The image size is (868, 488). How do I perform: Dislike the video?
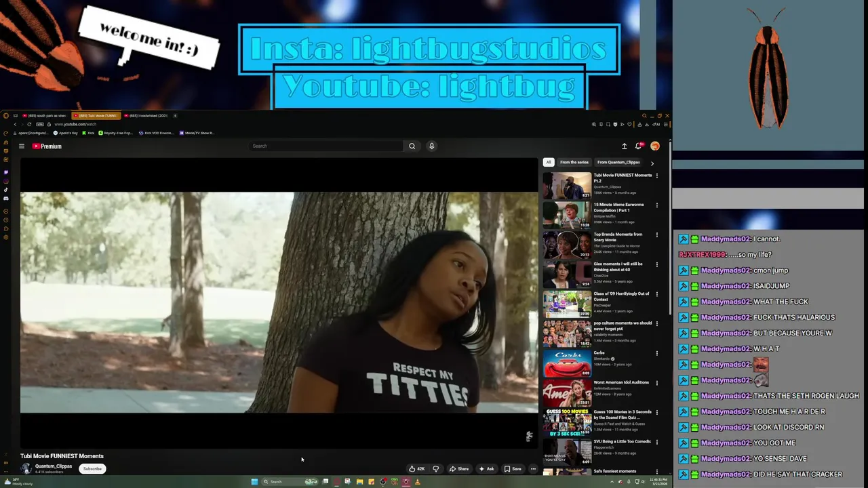click(x=436, y=468)
